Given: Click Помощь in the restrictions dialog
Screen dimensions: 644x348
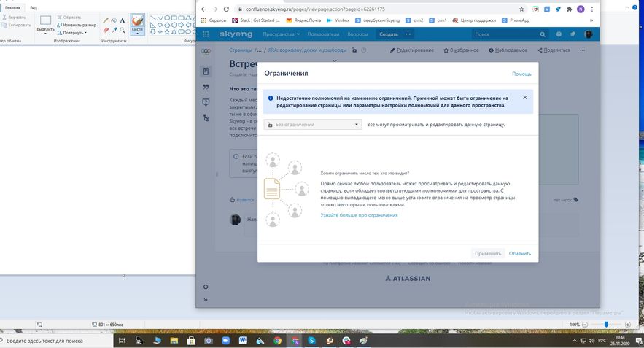Looking at the screenshot, I should (x=521, y=74).
